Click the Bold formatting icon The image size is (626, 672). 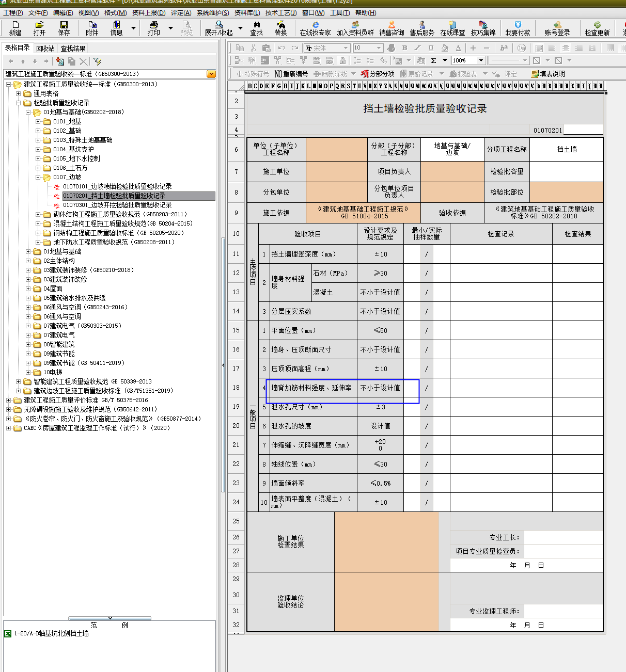pos(404,48)
